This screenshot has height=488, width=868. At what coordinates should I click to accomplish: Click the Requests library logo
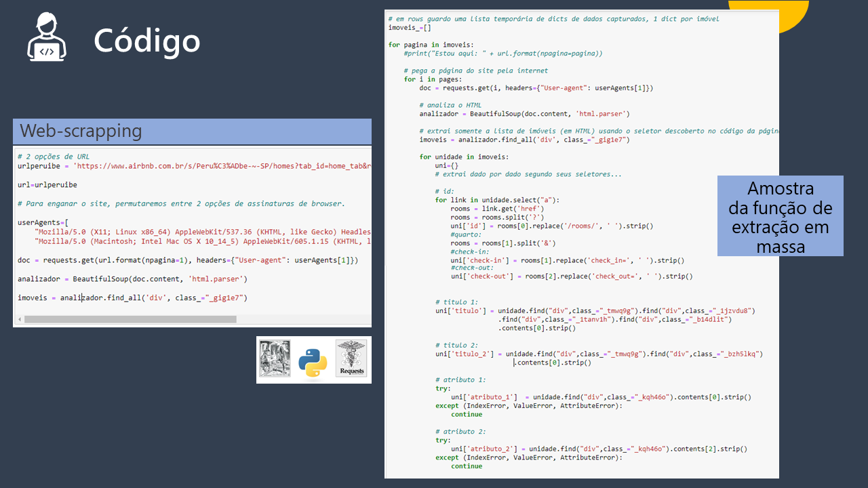coord(351,359)
